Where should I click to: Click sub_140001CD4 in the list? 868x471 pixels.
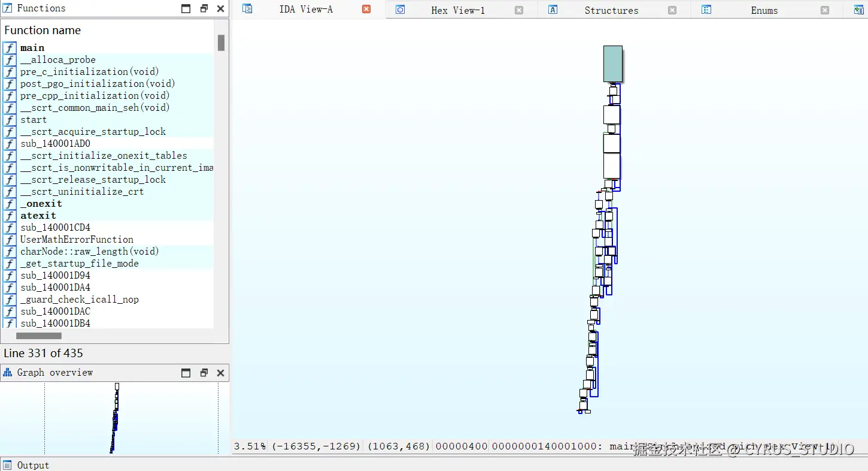point(108,228)
